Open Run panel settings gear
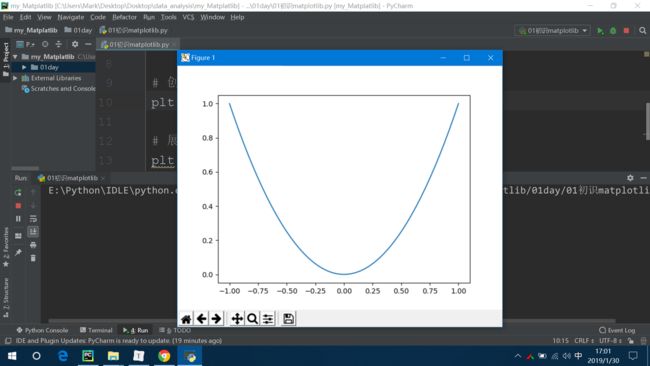 [x=630, y=178]
